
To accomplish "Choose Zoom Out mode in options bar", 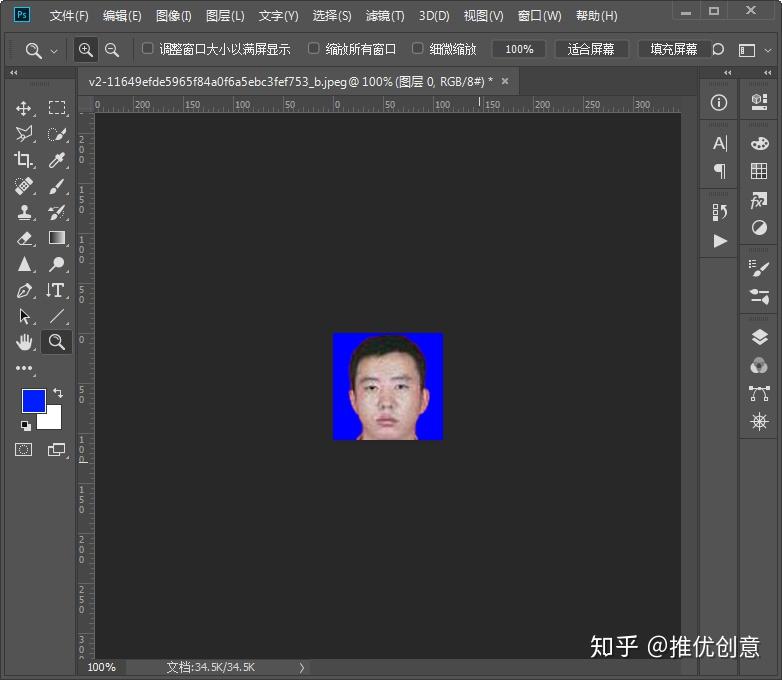I will pos(112,50).
